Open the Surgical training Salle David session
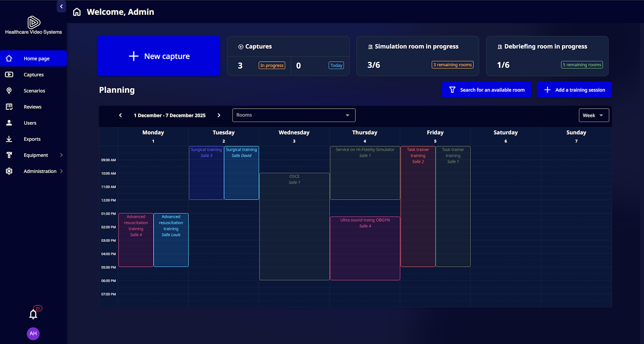 242,173
